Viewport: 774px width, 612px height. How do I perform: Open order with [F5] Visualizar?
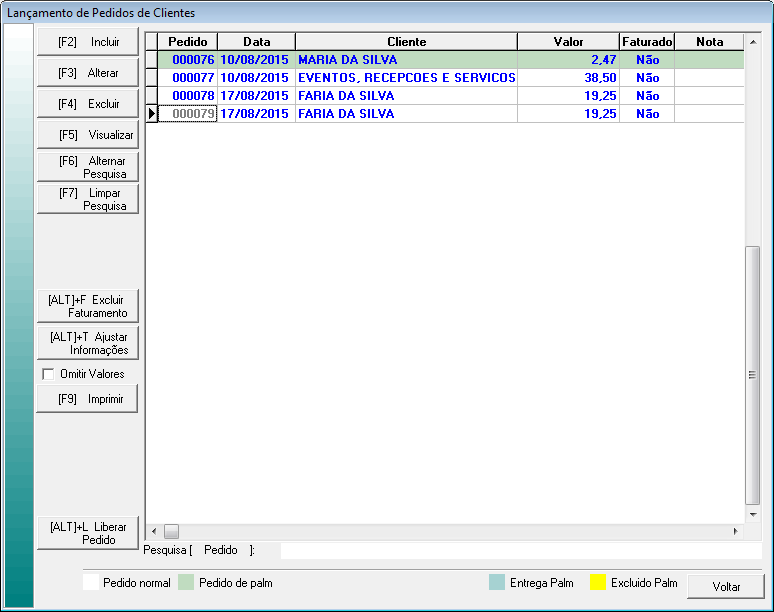pyautogui.click(x=88, y=135)
